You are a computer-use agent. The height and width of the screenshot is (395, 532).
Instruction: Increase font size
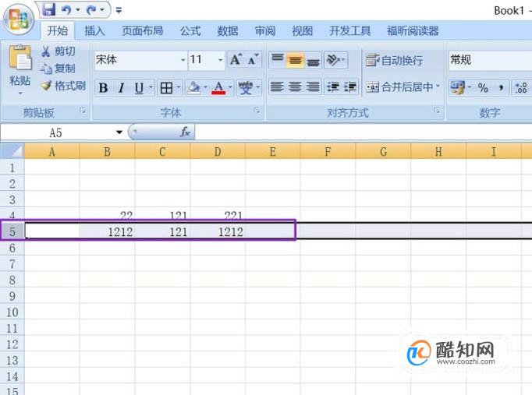coord(236,60)
